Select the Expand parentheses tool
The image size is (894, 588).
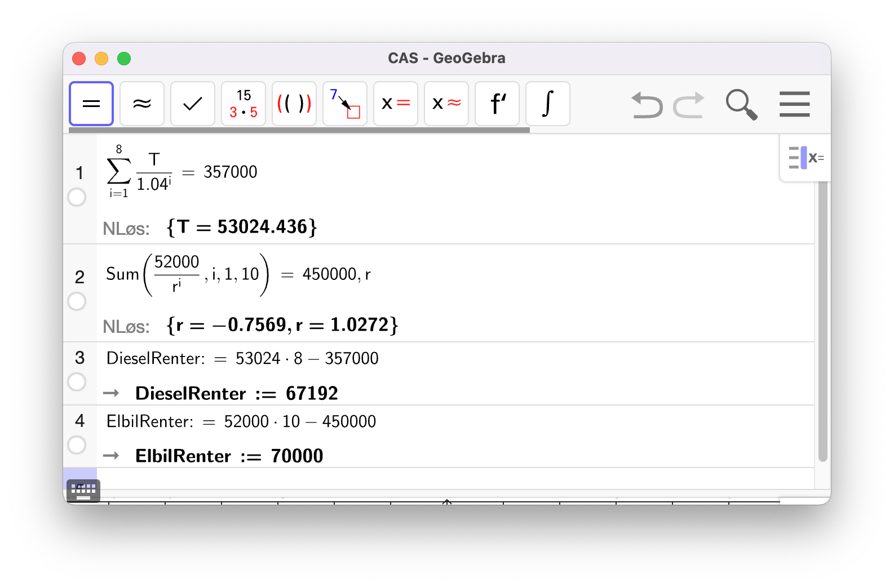point(294,104)
